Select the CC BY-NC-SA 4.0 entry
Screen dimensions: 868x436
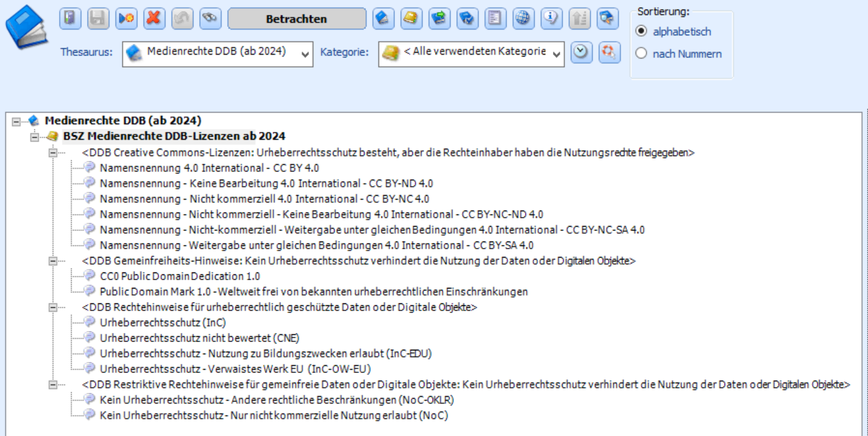pos(372,230)
